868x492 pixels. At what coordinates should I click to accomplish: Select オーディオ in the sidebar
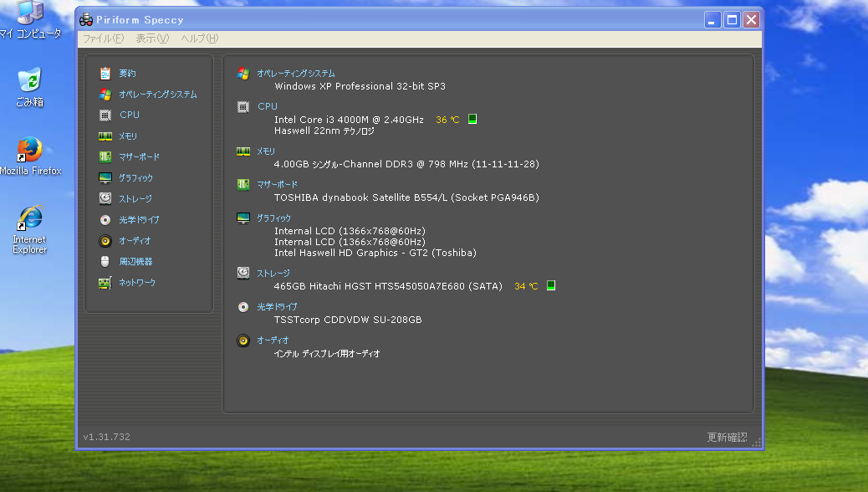pyautogui.click(x=135, y=241)
